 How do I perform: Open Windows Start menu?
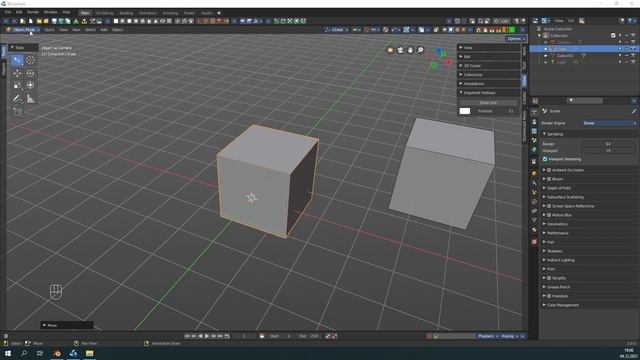pos(8,353)
